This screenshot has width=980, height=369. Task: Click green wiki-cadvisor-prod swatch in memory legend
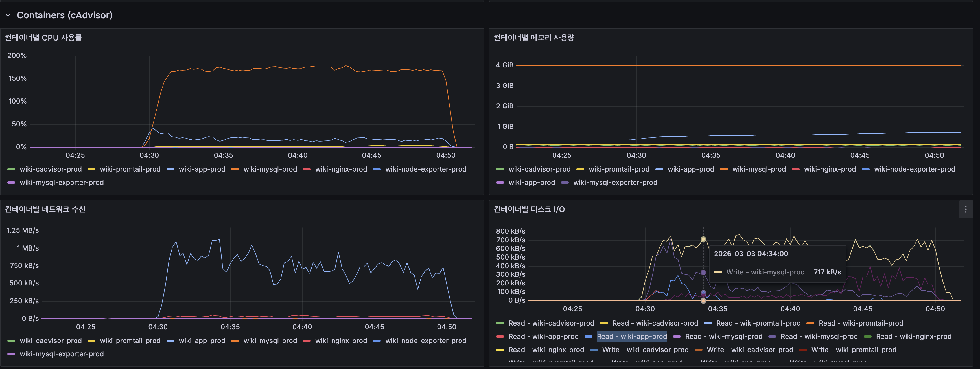coord(500,169)
